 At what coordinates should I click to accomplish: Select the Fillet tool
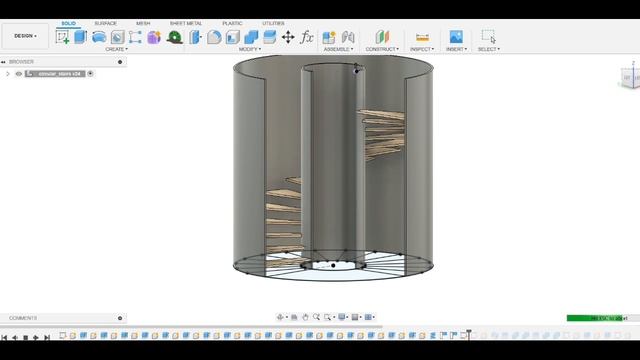(x=214, y=37)
